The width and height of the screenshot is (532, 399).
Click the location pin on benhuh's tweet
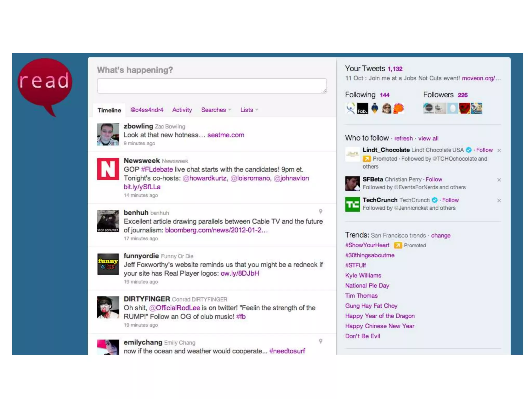coord(321,211)
